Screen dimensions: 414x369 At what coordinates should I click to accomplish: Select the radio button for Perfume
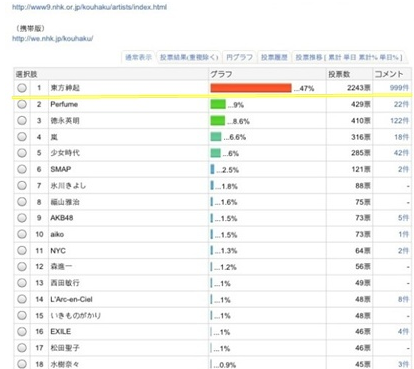click(x=22, y=104)
